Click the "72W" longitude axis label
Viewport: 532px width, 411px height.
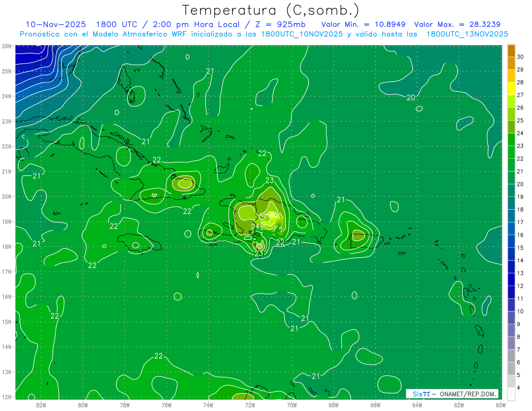pos(250,405)
